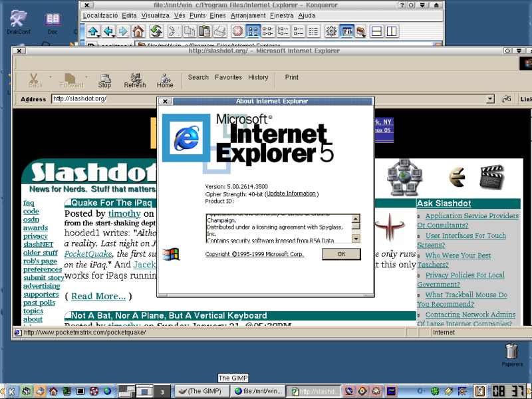Click the Go icon beside the address bar
Viewport: 532px width, 399px height.
506,99
